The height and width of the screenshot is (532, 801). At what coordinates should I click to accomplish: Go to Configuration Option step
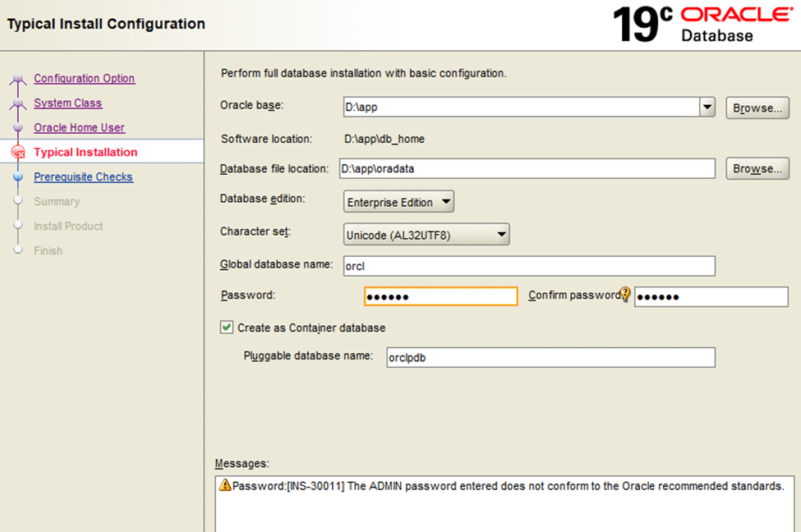coord(85,79)
